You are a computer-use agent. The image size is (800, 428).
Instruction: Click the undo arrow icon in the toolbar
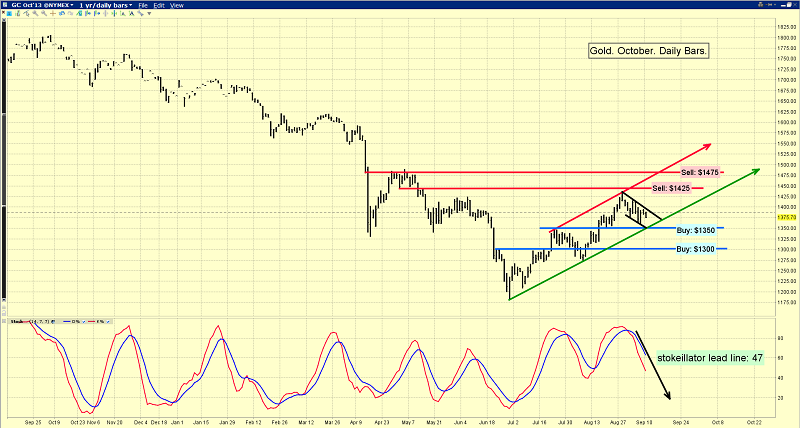click(x=62, y=13)
